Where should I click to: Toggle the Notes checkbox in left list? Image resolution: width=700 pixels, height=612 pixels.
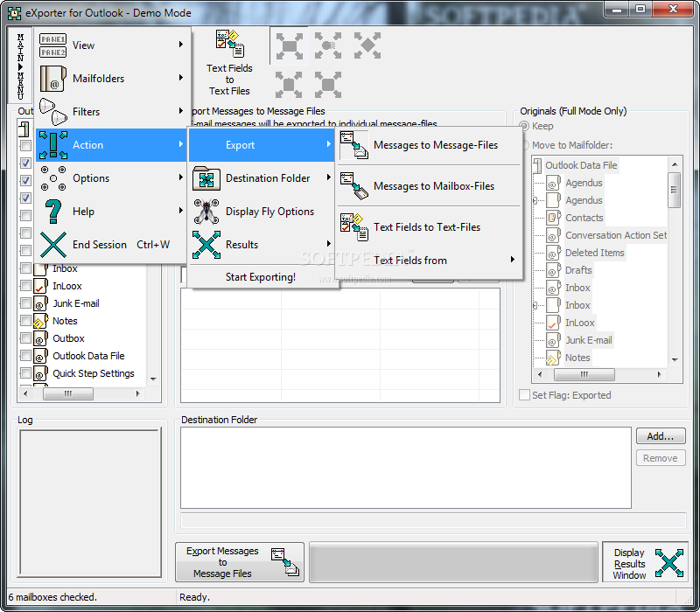tap(26, 321)
